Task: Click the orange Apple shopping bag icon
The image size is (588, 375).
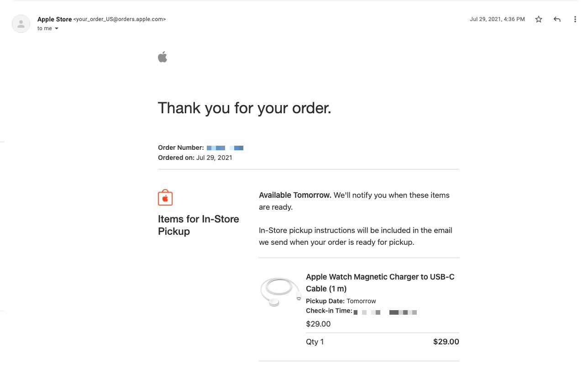Action: pos(165,198)
